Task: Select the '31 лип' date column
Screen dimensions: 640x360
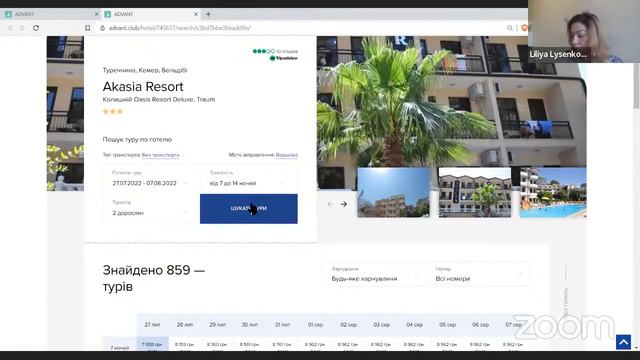Action: (x=282, y=325)
